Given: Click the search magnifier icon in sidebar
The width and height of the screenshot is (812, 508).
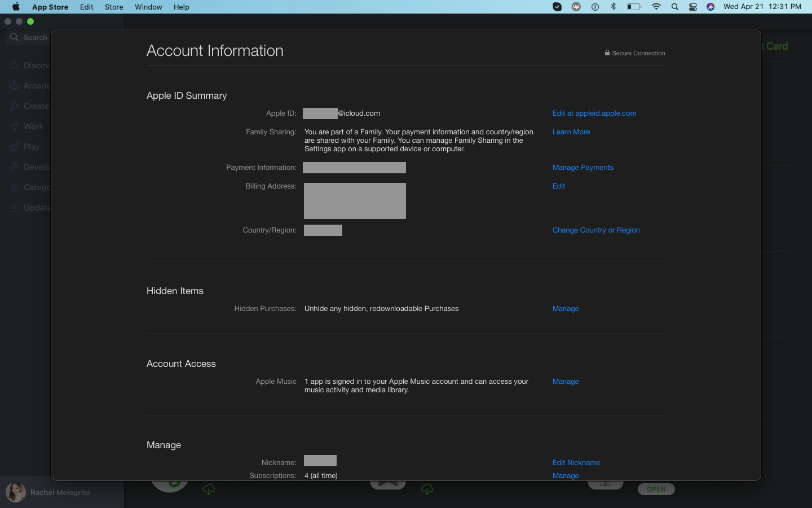Looking at the screenshot, I should click(14, 37).
